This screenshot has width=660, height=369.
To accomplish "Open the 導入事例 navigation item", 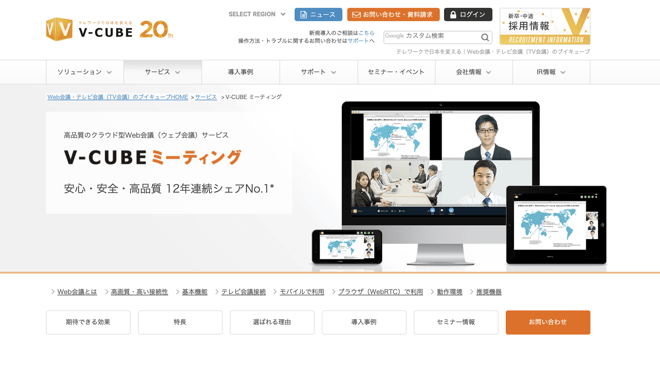I will coord(240,72).
